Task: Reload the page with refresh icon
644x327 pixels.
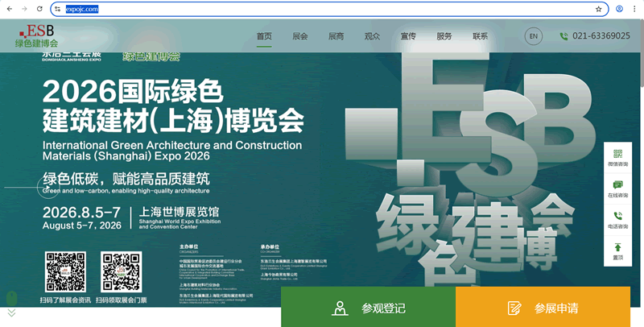Action: pos(39,9)
